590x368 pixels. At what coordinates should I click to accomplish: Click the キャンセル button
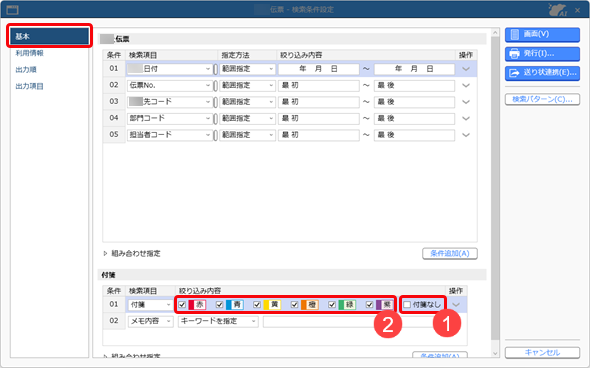point(542,353)
